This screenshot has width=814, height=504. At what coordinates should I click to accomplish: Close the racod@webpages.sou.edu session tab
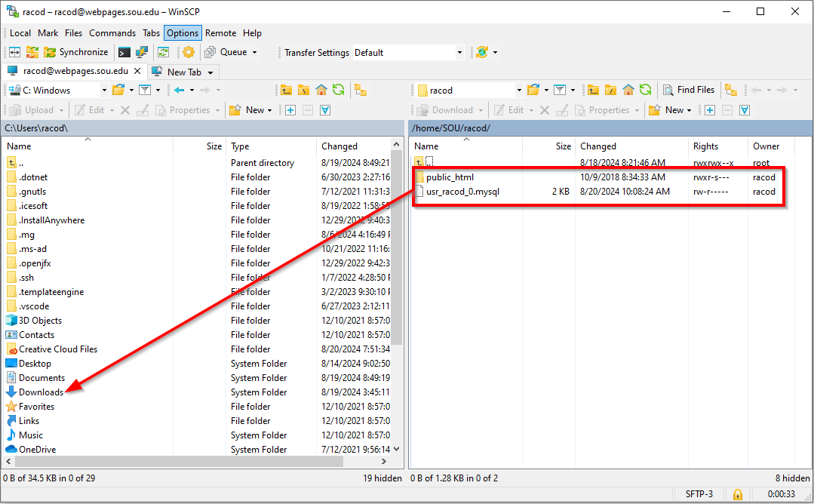click(137, 71)
